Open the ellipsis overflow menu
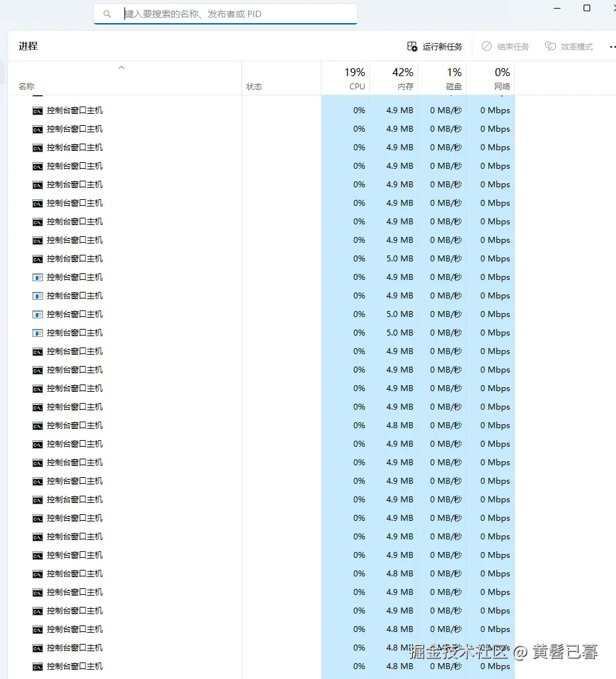The height and width of the screenshot is (679, 616). pos(611,46)
